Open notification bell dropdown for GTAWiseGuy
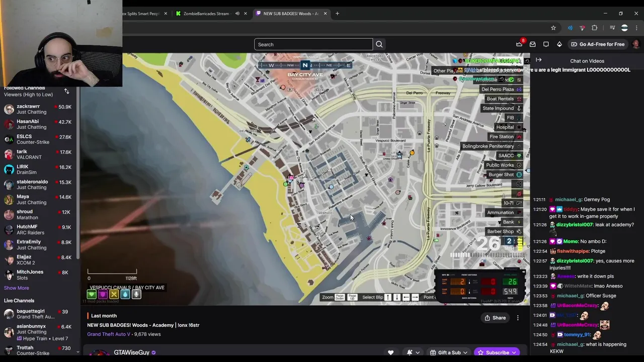644x362 pixels. 413,352
